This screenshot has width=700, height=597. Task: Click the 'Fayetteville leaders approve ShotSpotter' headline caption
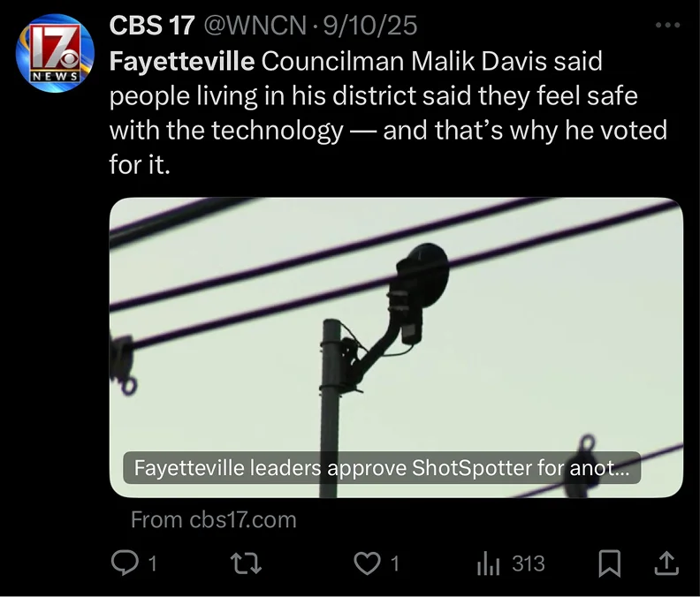(x=382, y=467)
